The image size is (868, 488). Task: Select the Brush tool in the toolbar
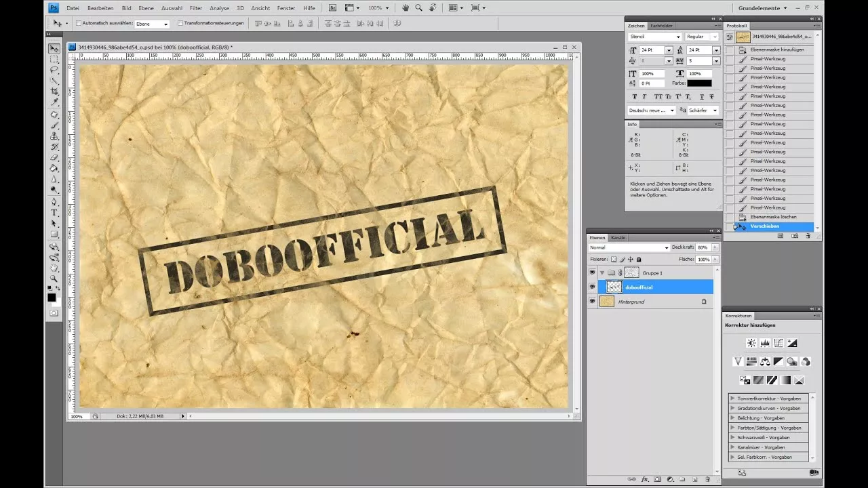point(54,125)
